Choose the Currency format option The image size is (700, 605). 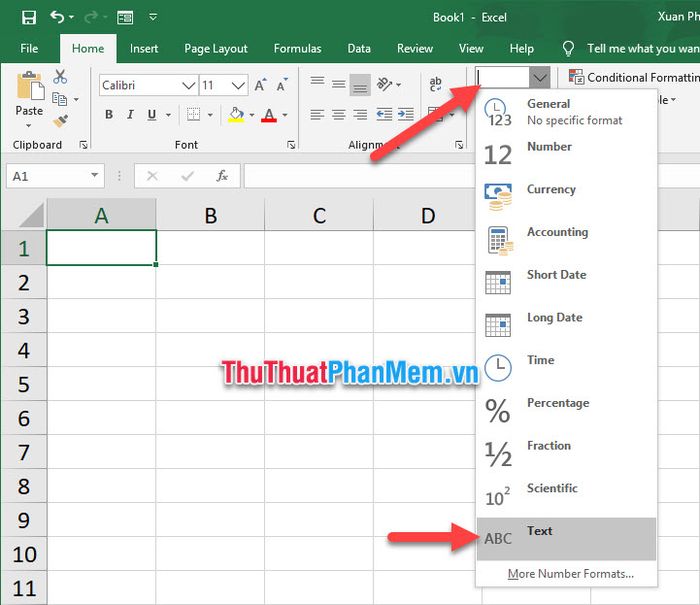[566, 197]
